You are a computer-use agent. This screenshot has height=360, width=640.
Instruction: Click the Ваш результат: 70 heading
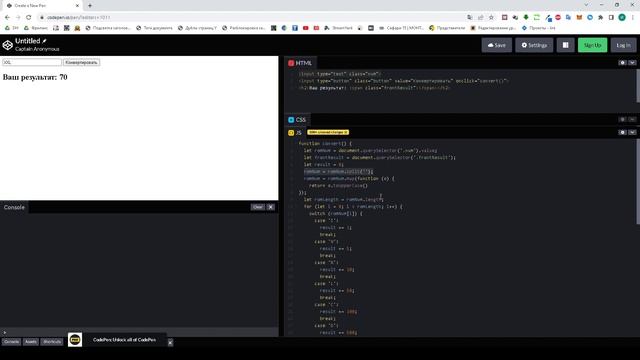coord(35,77)
